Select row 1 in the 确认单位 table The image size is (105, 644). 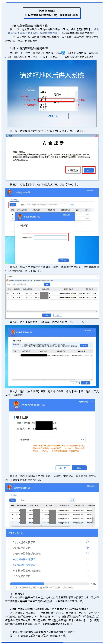click(x=52, y=355)
